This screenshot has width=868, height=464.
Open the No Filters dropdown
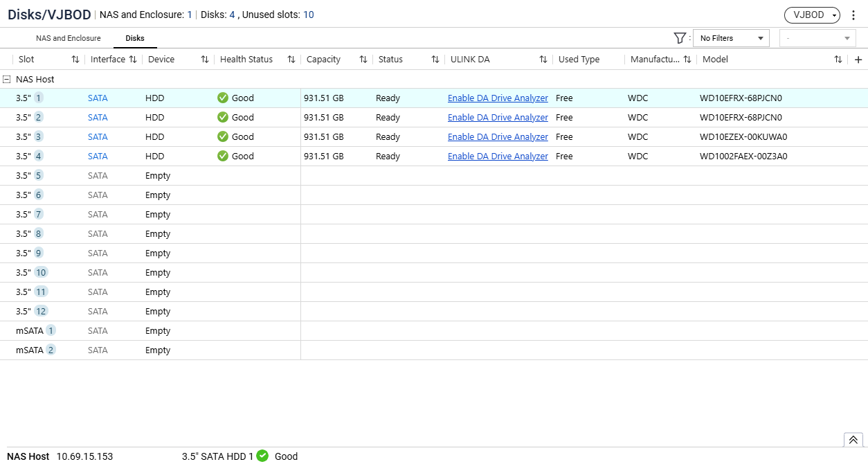click(731, 38)
